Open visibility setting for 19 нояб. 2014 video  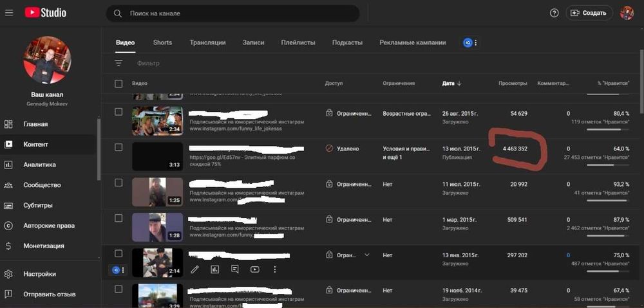(348, 291)
